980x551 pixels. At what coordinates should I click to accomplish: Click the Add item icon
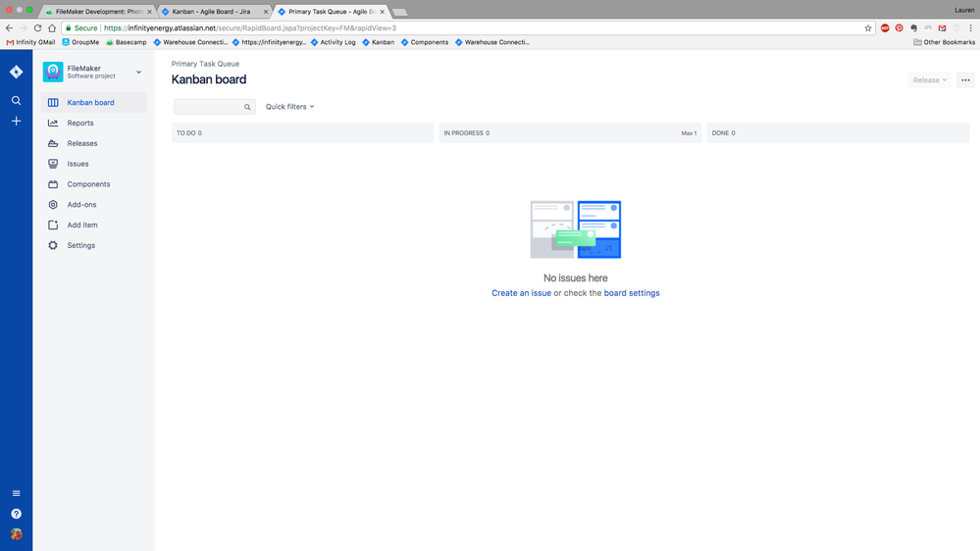pos(53,225)
